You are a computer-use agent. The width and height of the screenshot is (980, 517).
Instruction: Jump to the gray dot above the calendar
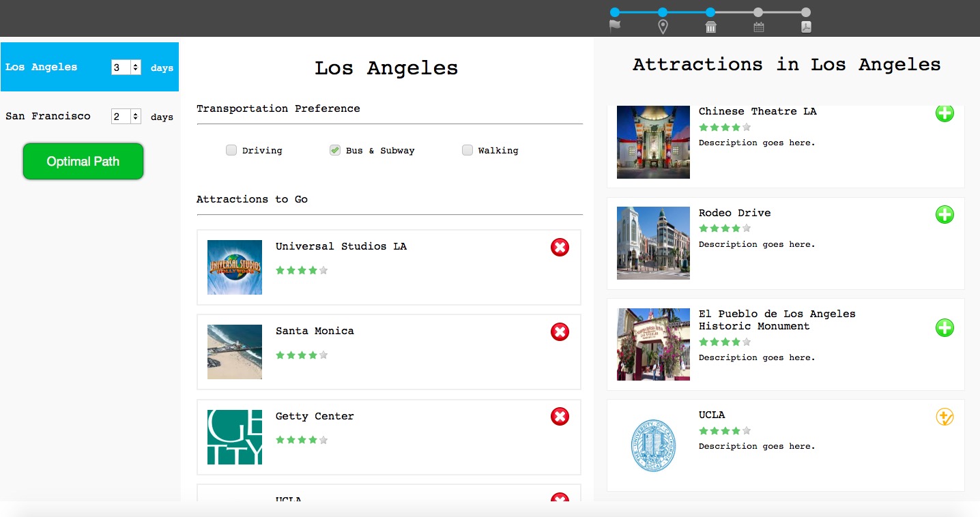point(758,12)
